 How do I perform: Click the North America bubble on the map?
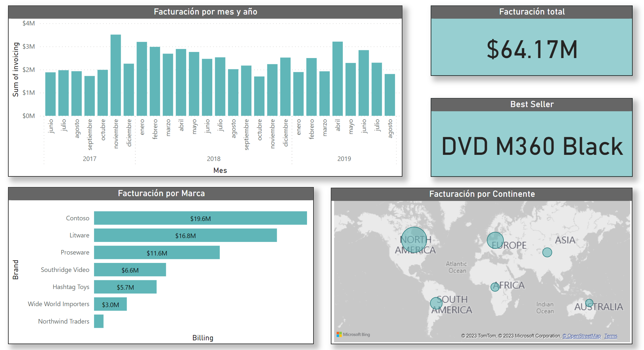[415, 239]
